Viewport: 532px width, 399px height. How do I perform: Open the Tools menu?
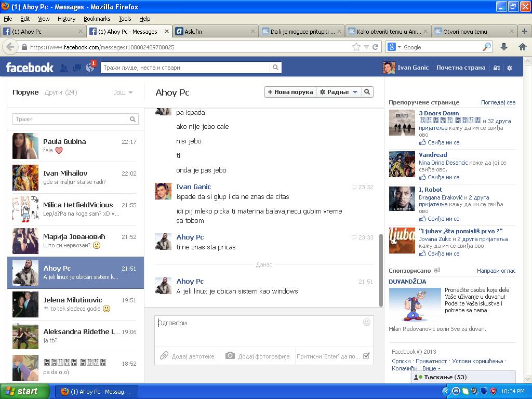(125, 19)
